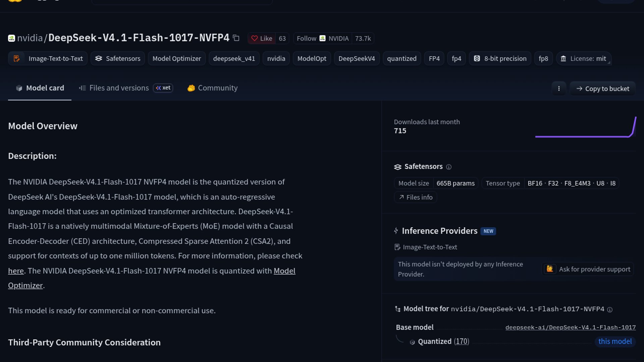Click the Model card cube icon
The image size is (644, 362).
pyautogui.click(x=19, y=88)
